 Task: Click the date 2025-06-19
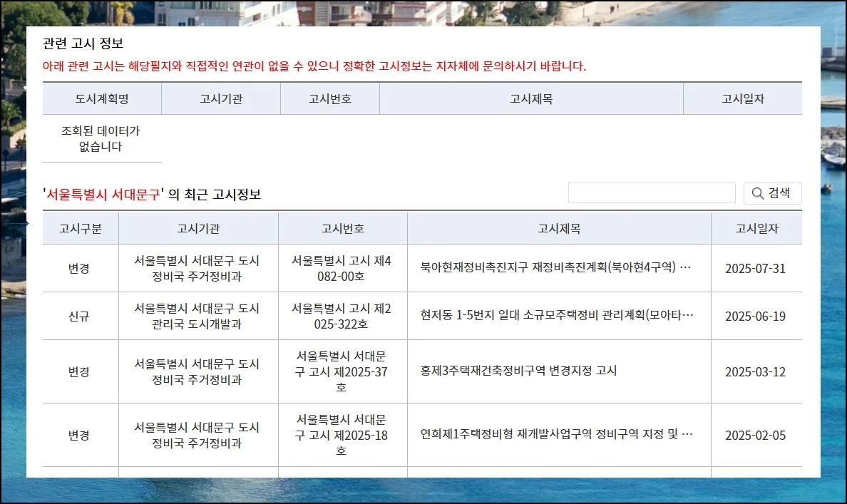pyautogui.click(x=755, y=316)
